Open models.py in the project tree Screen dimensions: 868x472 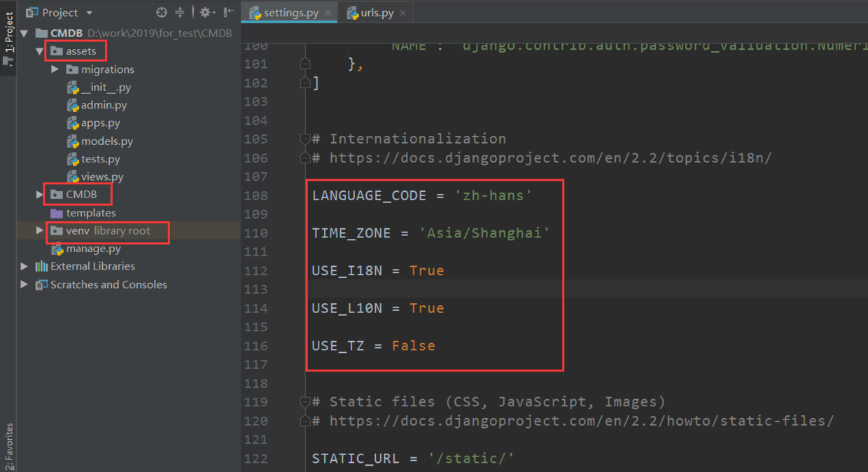click(106, 141)
